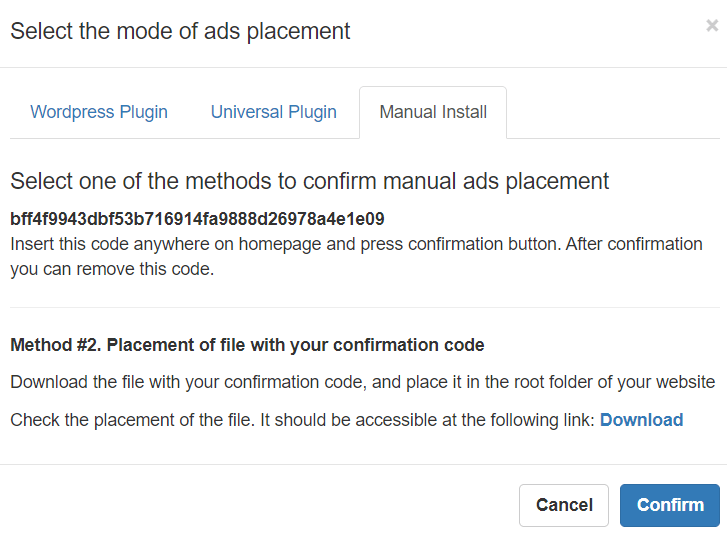Select the Manual Install tab
The image size is (727, 538).
pyautogui.click(x=433, y=112)
